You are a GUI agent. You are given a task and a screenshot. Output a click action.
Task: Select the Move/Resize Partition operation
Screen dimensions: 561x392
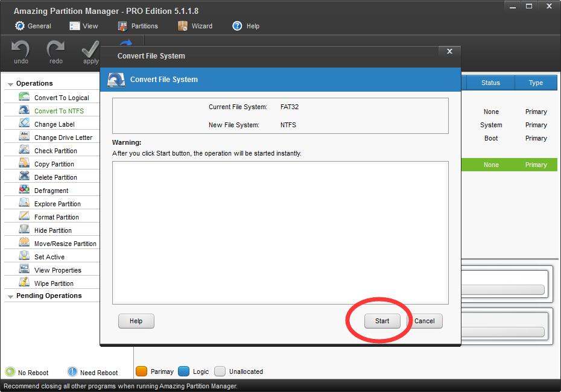[x=65, y=244]
